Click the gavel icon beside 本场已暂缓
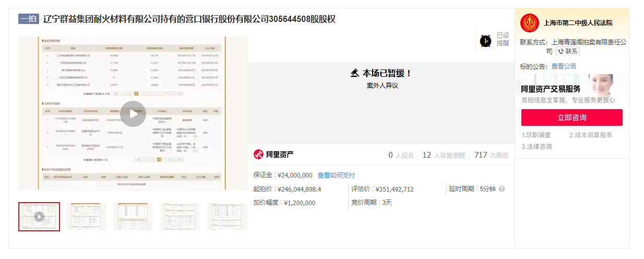Screen dimensions: 644x259 (355, 73)
